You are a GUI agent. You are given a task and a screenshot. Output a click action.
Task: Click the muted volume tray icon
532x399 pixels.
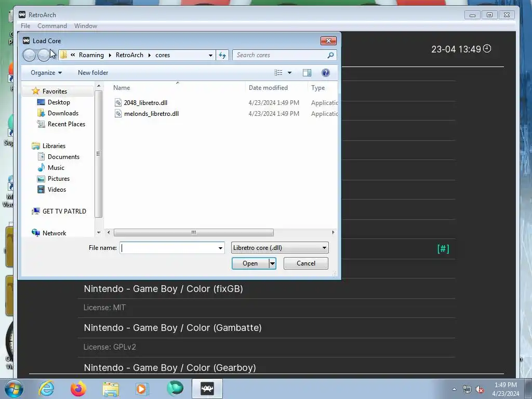tap(480, 389)
